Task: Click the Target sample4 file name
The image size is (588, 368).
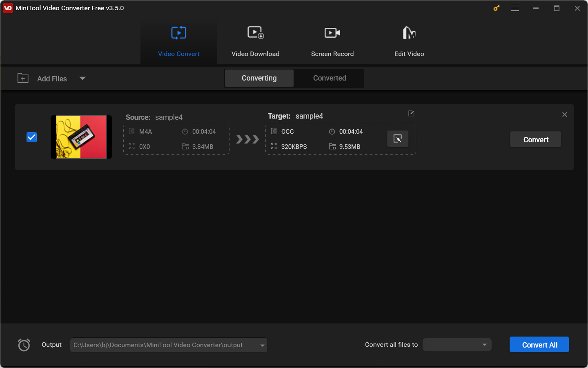Action: [309, 116]
